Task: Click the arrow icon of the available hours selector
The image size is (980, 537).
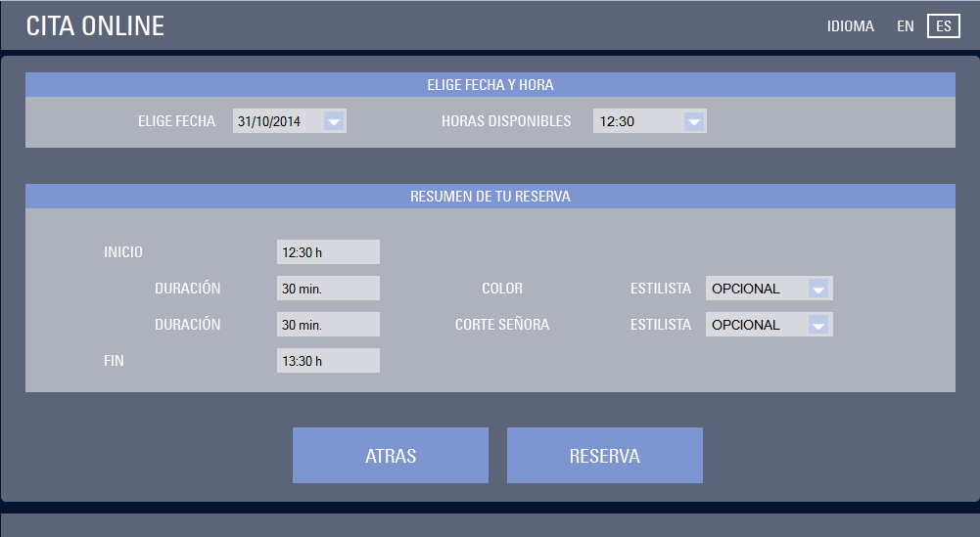Action: point(693,121)
